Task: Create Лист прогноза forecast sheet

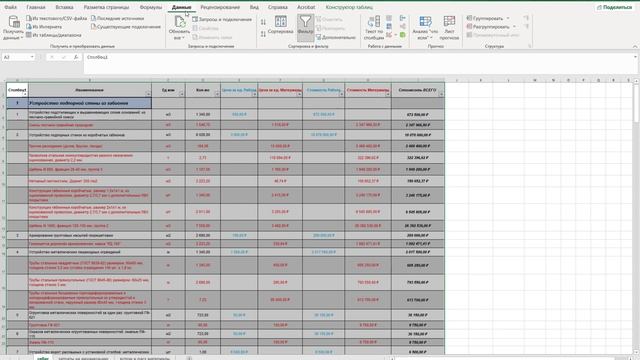Action: (449, 28)
